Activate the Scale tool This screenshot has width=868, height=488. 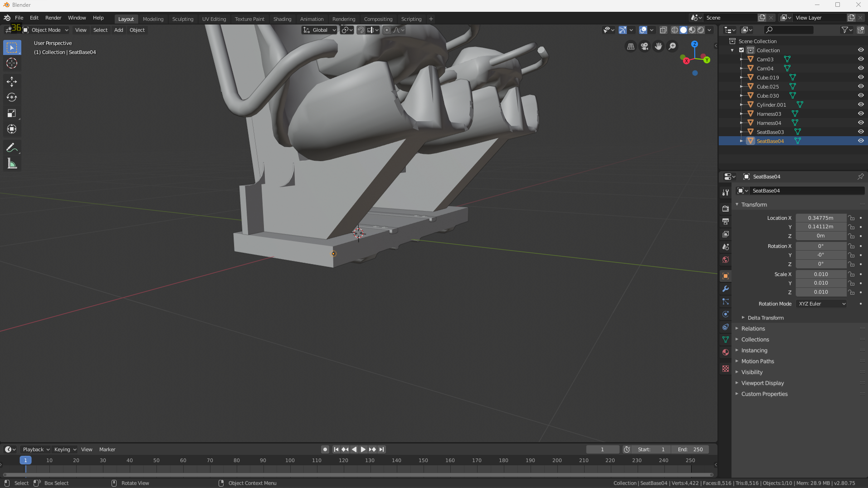point(12,113)
